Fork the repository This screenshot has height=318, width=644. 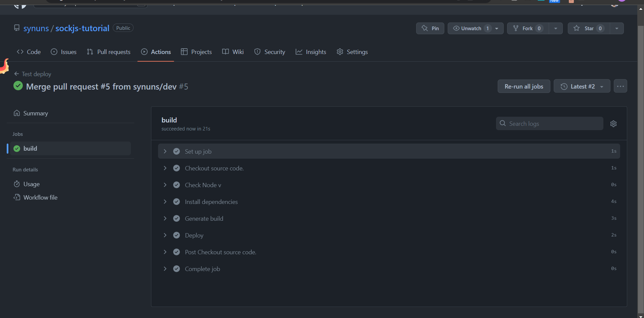tap(528, 28)
